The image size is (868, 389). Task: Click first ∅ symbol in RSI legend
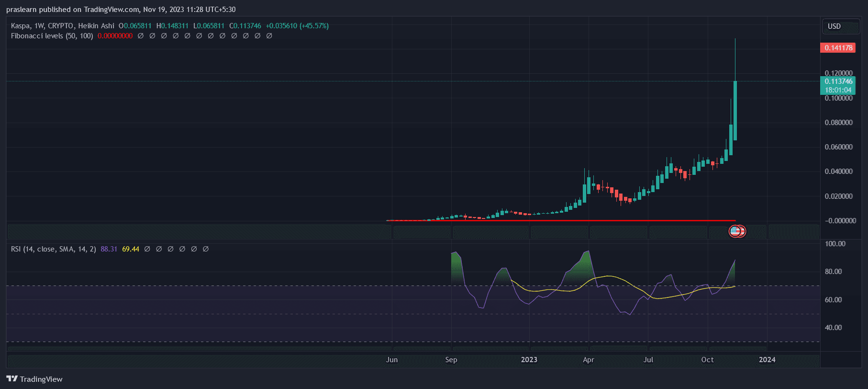coord(147,249)
